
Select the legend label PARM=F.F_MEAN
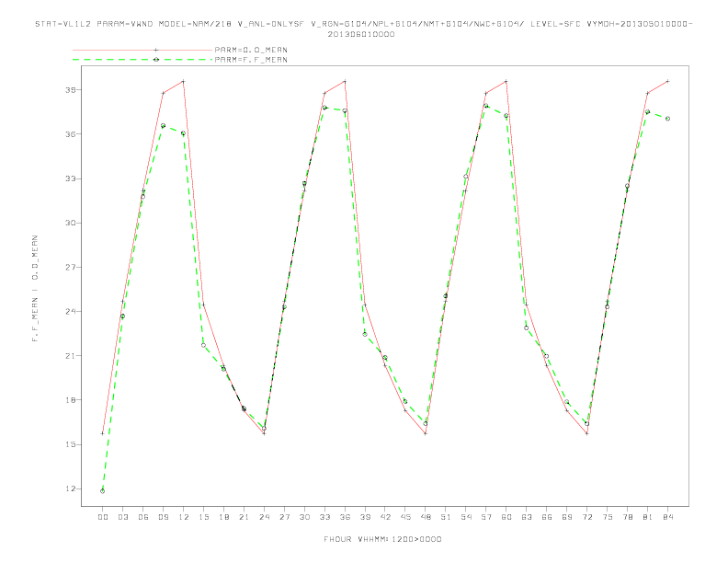click(x=251, y=60)
